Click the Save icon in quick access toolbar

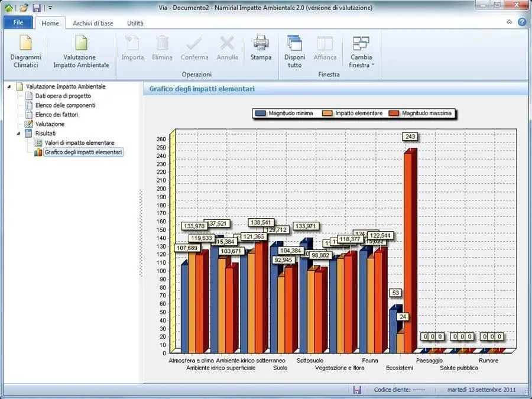(x=37, y=8)
